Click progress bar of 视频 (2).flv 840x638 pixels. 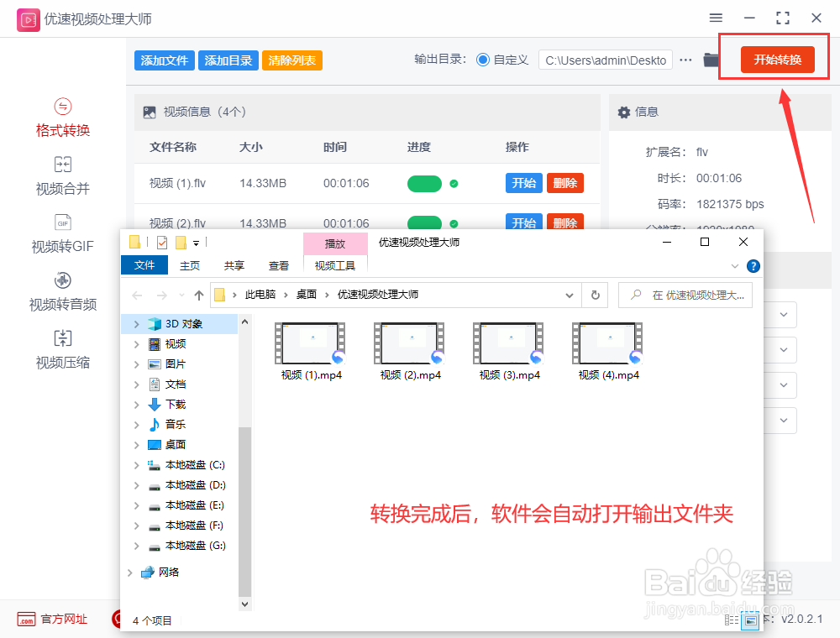point(424,222)
